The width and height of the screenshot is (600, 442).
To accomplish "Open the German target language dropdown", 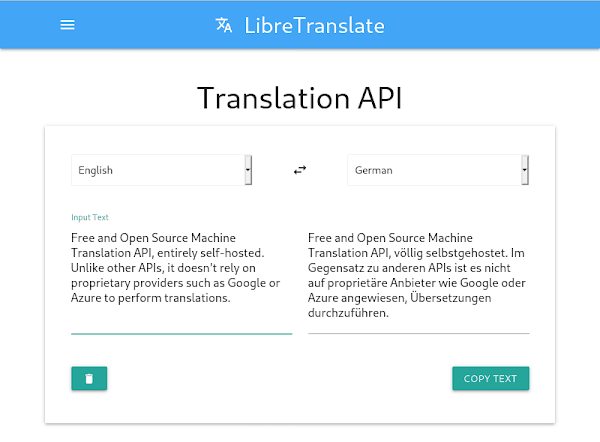I will (x=438, y=170).
